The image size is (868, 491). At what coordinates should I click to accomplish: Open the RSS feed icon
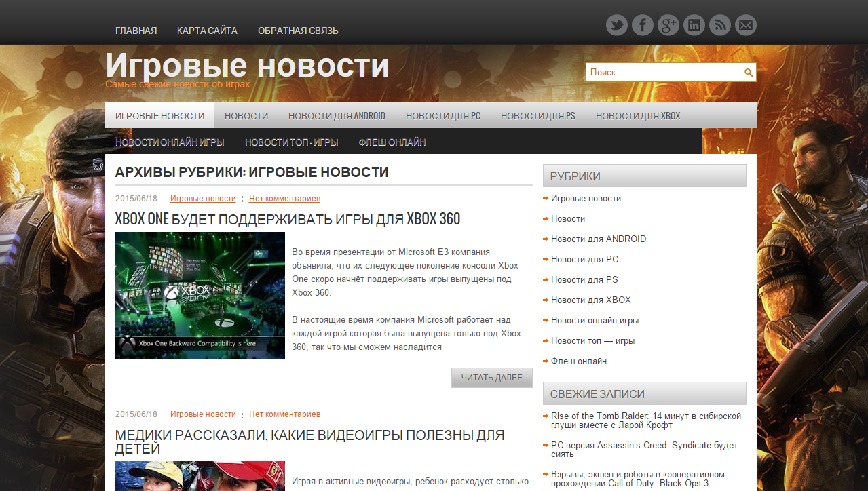(x=720, y=26)
